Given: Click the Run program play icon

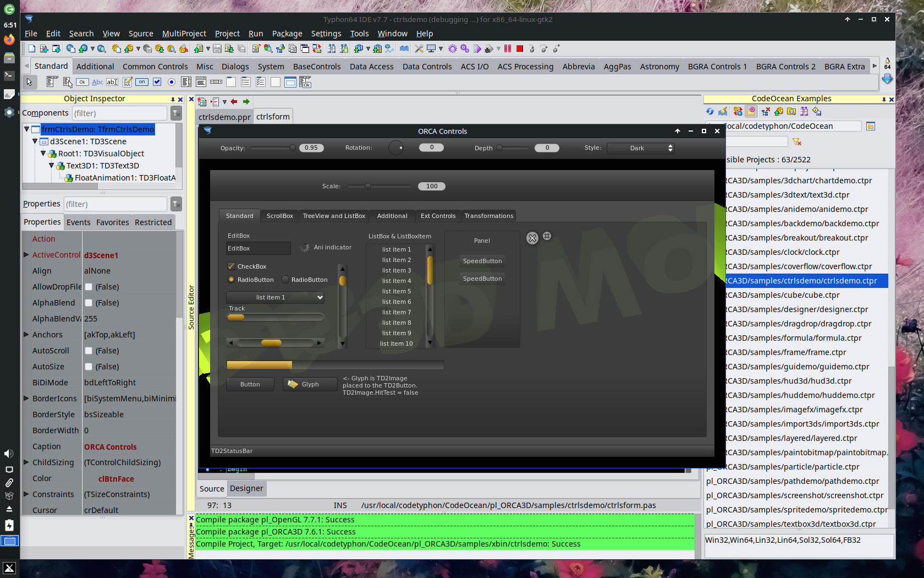Looking at the screenshot, I should pos(476,49).
